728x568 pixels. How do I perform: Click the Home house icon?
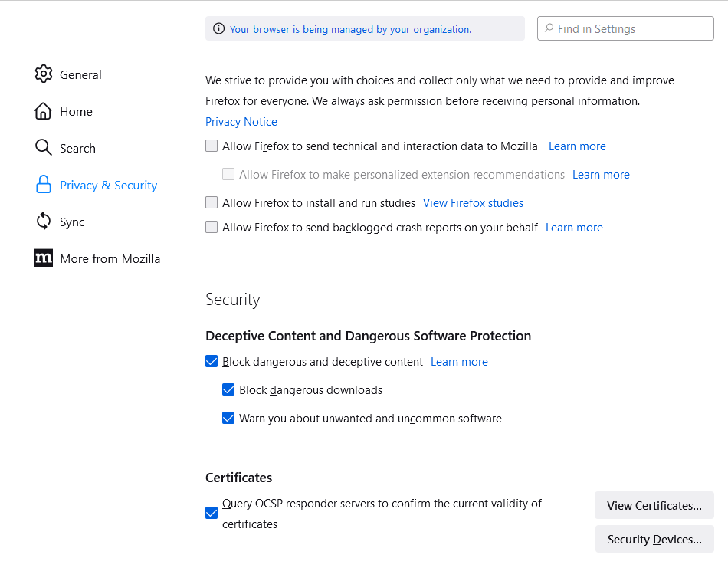coord(44,111)
